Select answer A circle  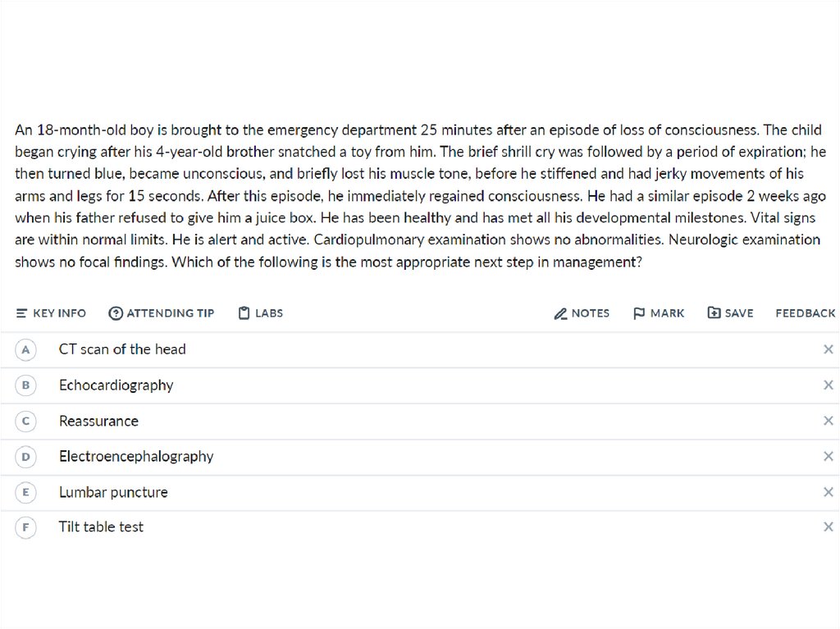[26, 349]
